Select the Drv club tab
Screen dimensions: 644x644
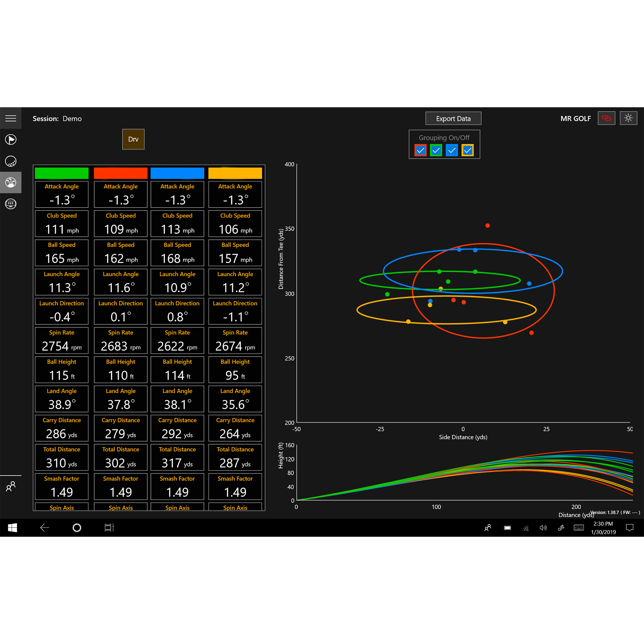pyautogui.click(x=133, y=139)
